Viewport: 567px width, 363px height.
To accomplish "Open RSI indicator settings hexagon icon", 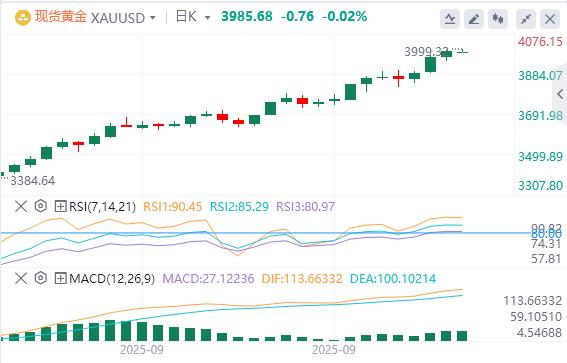I will pos(41,206).
